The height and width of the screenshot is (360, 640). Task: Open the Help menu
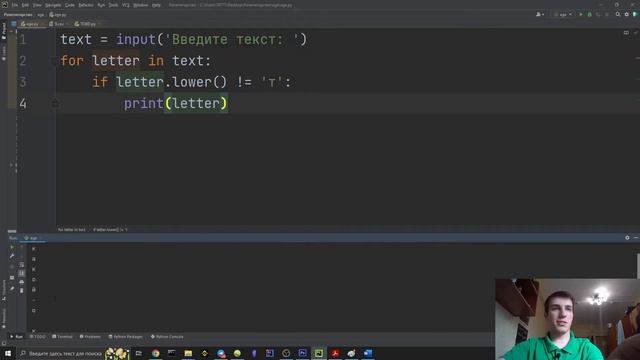click(156, 5)
